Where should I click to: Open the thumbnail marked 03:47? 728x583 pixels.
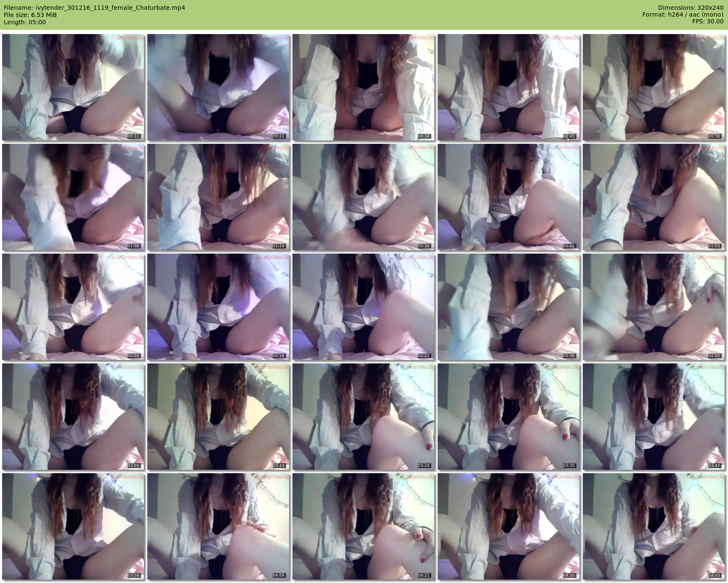coord(654,417)
